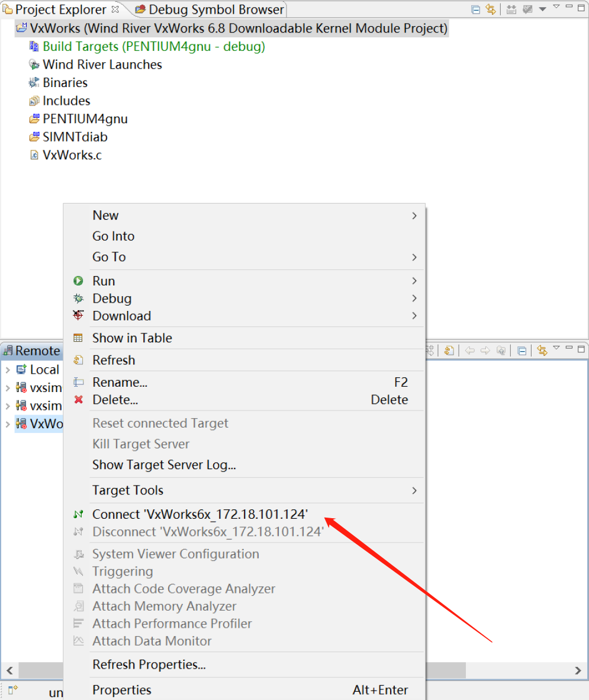This screenshot has width=589, height=700.
Task: Click the grayed filter icon in Project Explorer toolbar
Action: tap(527, 9)
